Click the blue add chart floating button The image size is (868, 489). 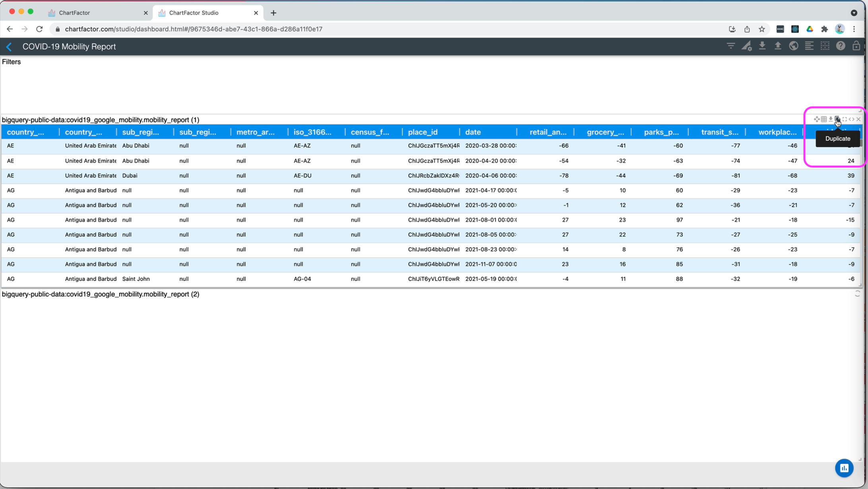[x=844, y=468]
